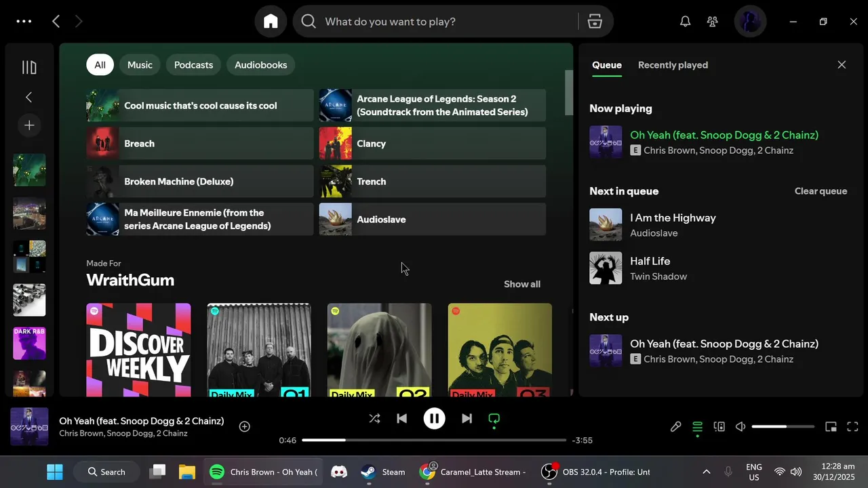Click the main page vertical scrollbar
This screenshot has width=868, height=488.
[x=569, y=93]
